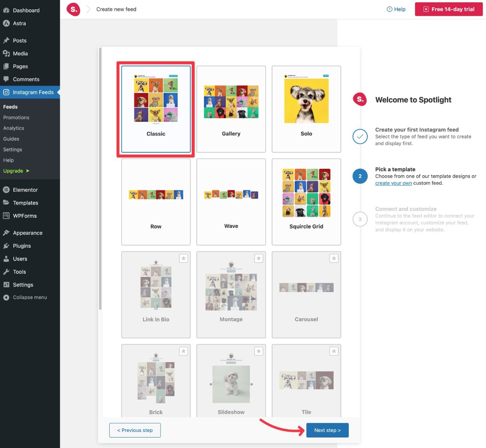Click the Media sidebar icon
The height and width of the screenshot is (448, 486).
pos(6,53)
